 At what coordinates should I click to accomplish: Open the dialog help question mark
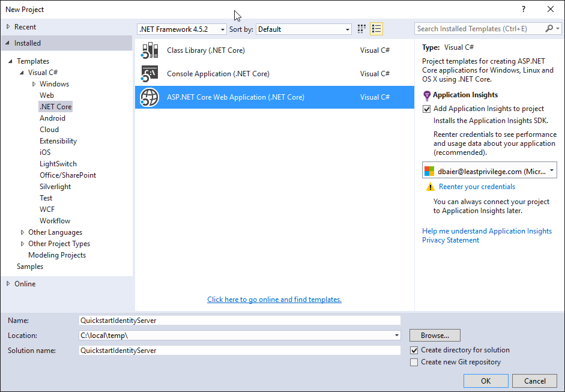523,10
